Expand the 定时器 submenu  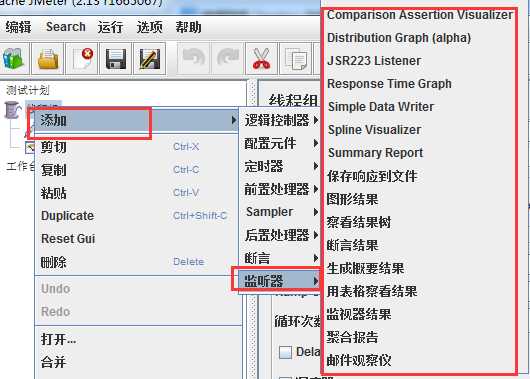[280, 166]
